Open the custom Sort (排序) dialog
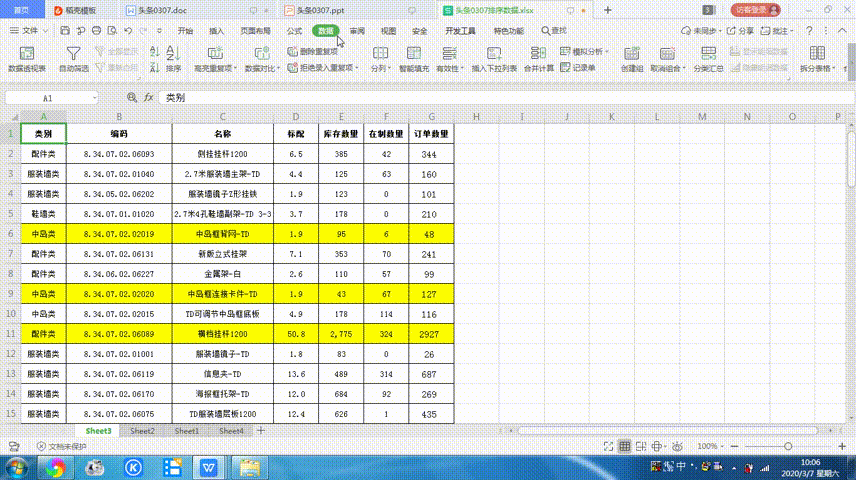 [x=173, y=60]
